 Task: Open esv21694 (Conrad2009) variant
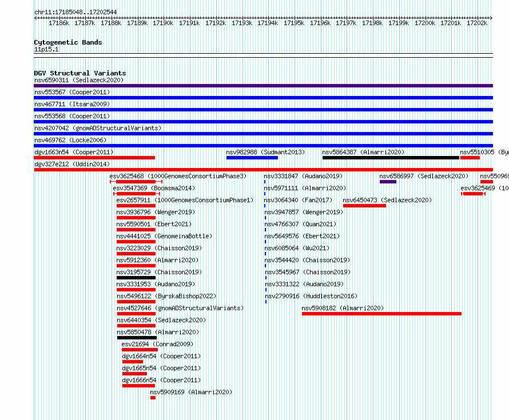[x=157, y=344]
